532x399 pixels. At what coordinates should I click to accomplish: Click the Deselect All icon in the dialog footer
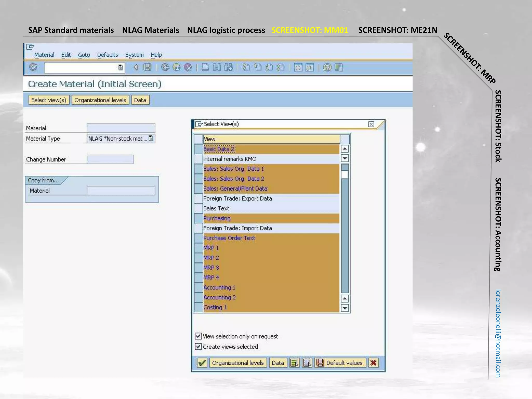[307, 363]
